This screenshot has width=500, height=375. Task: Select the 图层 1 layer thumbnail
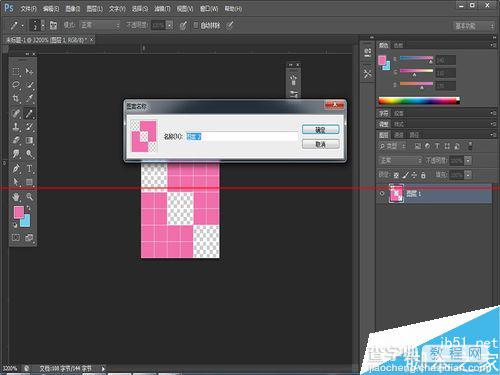pos(396,193)
